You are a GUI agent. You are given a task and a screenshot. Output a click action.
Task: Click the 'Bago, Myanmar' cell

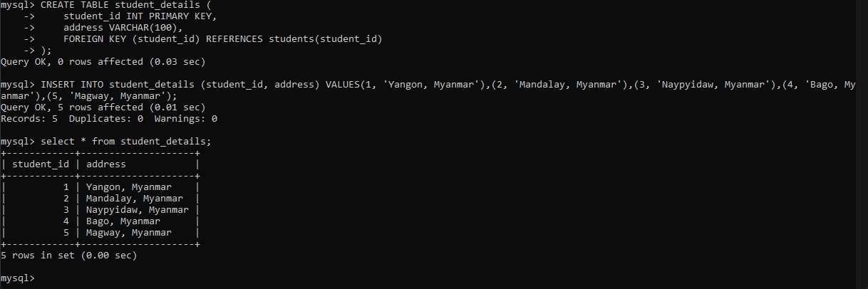(x=123, y=221)
